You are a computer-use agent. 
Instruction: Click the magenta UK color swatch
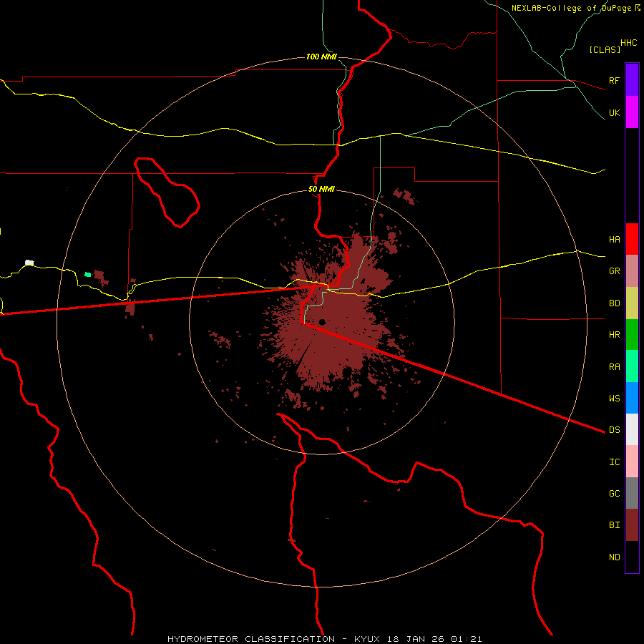click(x=632, y=112)
